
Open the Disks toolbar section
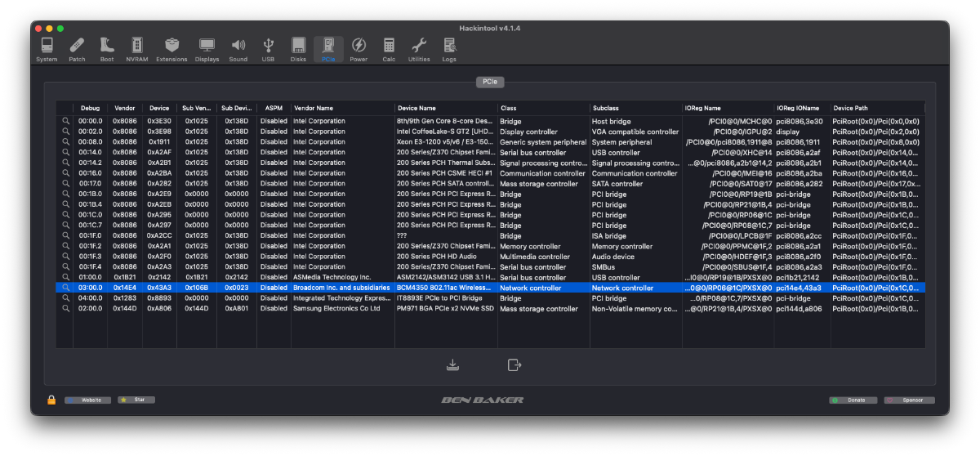(298, 49)
